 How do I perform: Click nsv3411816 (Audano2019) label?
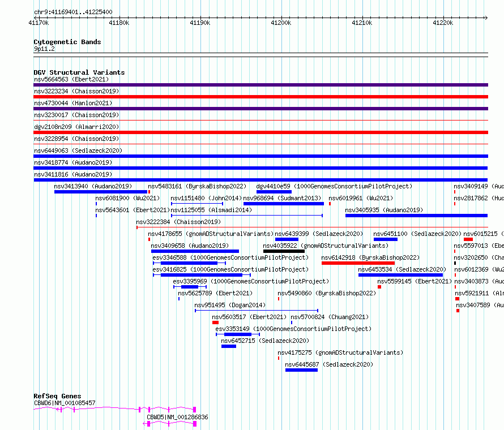point(73,174)
